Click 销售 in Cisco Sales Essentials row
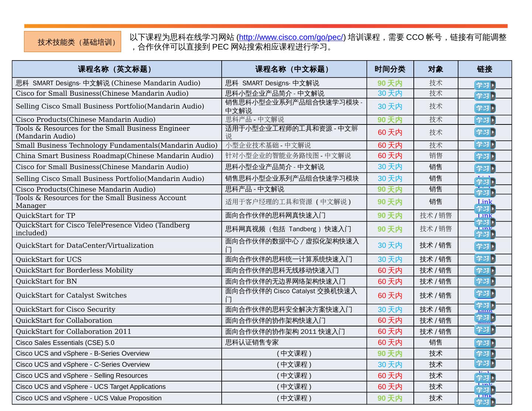The image size is (532, 411). [x=436, y=343]
